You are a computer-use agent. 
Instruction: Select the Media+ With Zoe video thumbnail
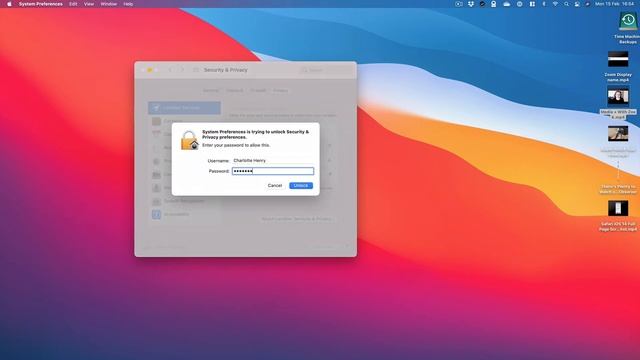click(x=618, y=98)
